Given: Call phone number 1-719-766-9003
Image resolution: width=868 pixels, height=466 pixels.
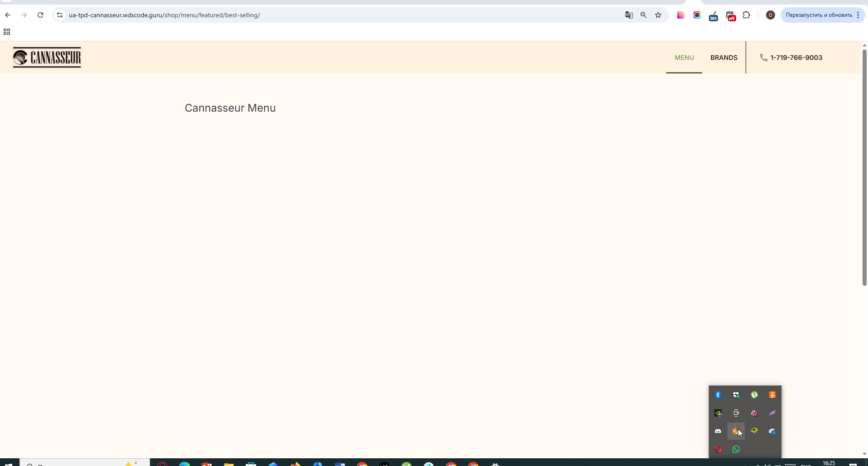Looking at the screenshot, I should 791,58.
